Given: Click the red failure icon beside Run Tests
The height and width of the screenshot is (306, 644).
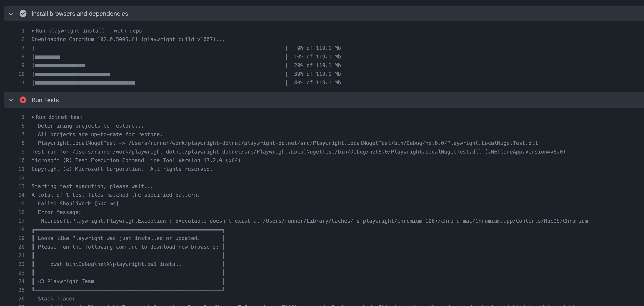Looking at the screenshot, I should click(23, 100).
